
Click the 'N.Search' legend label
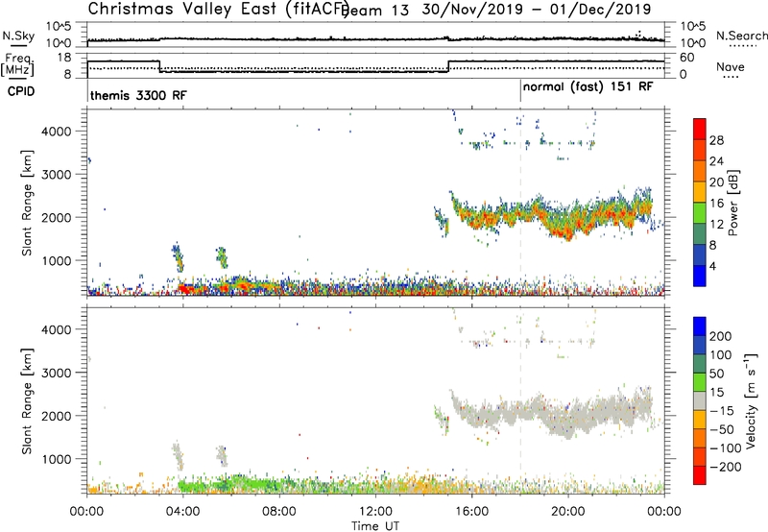tap(741, 36)
